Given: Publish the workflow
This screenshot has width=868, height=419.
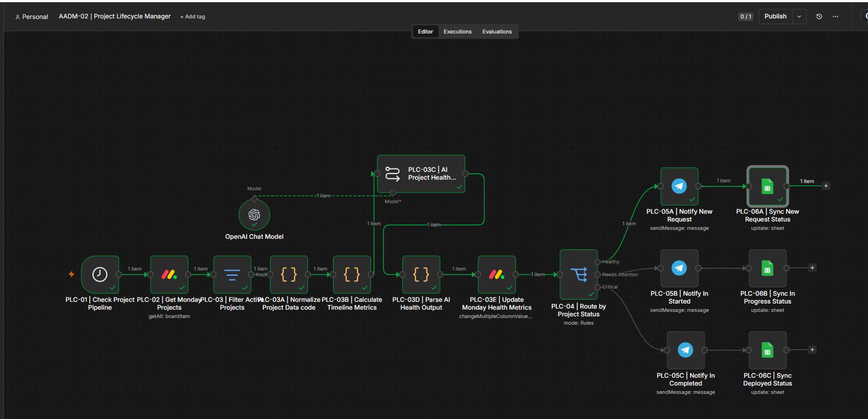Looking at the screenshot, I should (775, 16).
